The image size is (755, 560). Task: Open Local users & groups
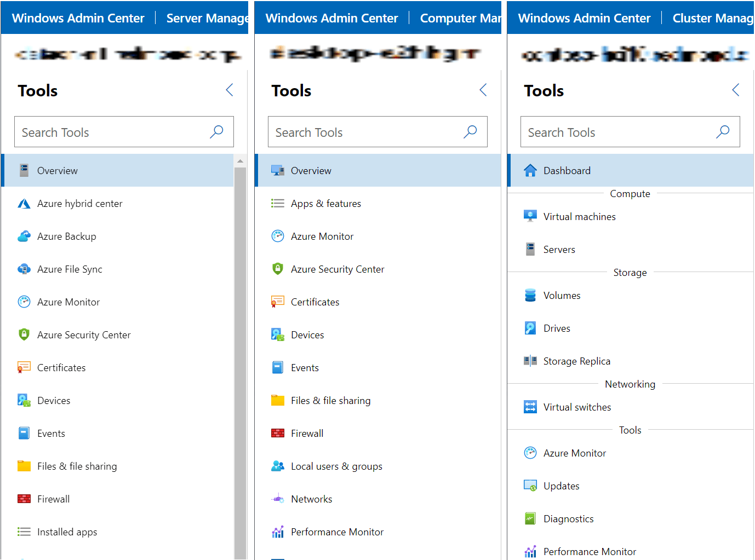pos(336,466)
